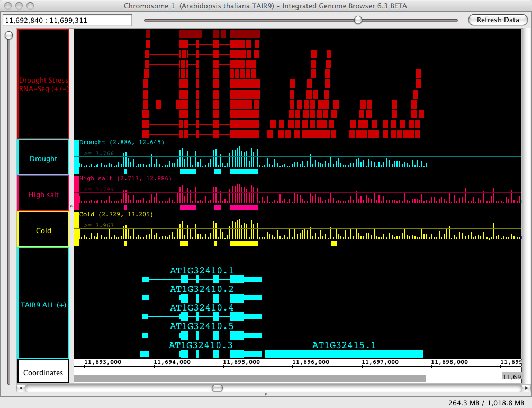This screenshot has height=408, width=532.
Task: Select the AT1G32410.1 gene model
Action: coord(202,279)
